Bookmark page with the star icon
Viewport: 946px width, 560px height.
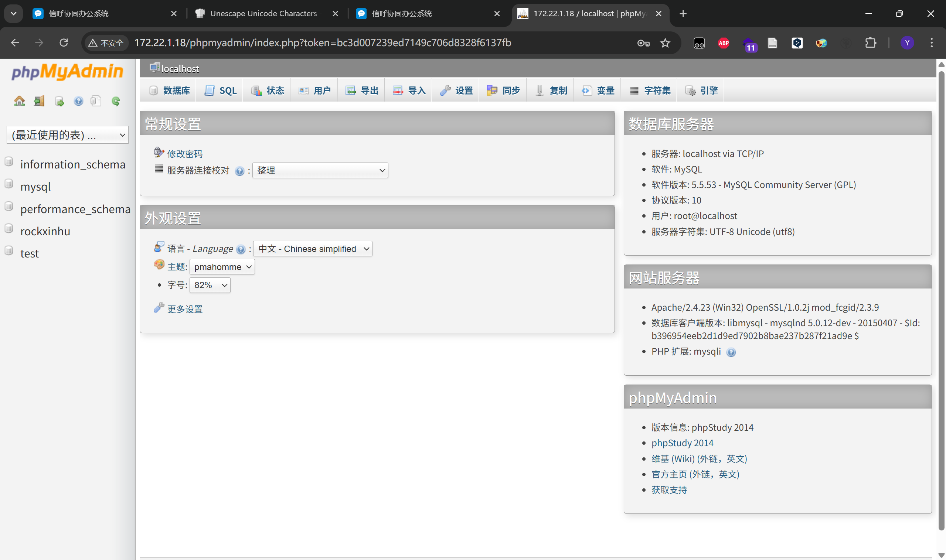click(665, 43)
